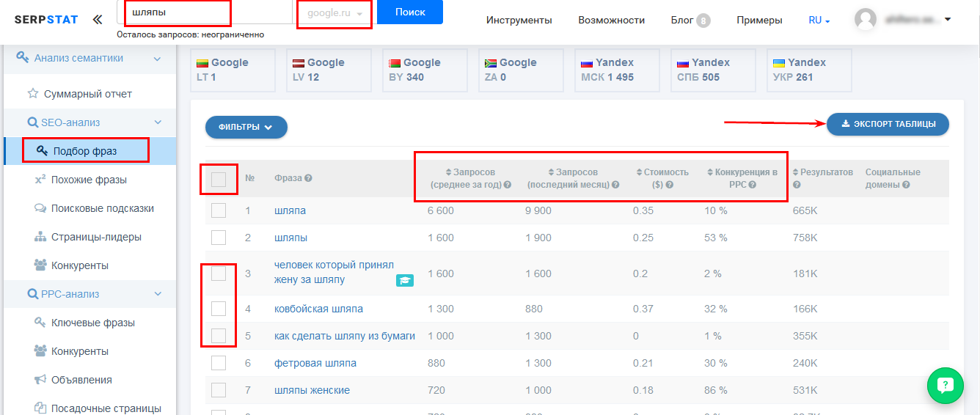
Task: Tick checkbox for фетровая шляпа row
Action: [x=218, y=363]
